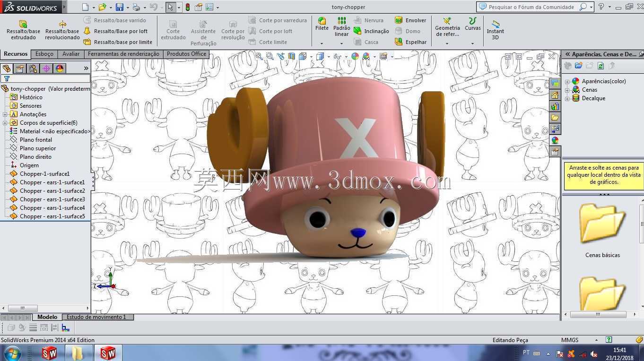The width and height of the screenshot is (644, 361).
Task: Switch to the Modelo bottom tab
Action: [47, 317]
